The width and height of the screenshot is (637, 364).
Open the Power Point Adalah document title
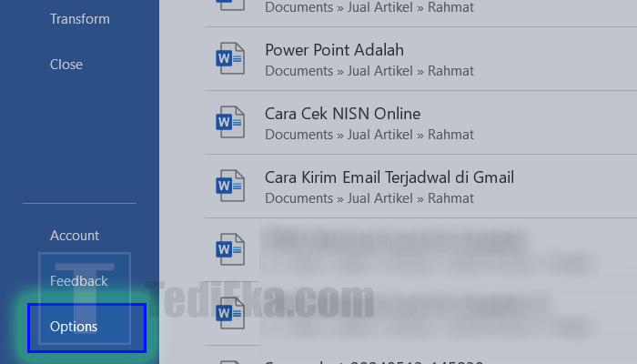point(334,50)
